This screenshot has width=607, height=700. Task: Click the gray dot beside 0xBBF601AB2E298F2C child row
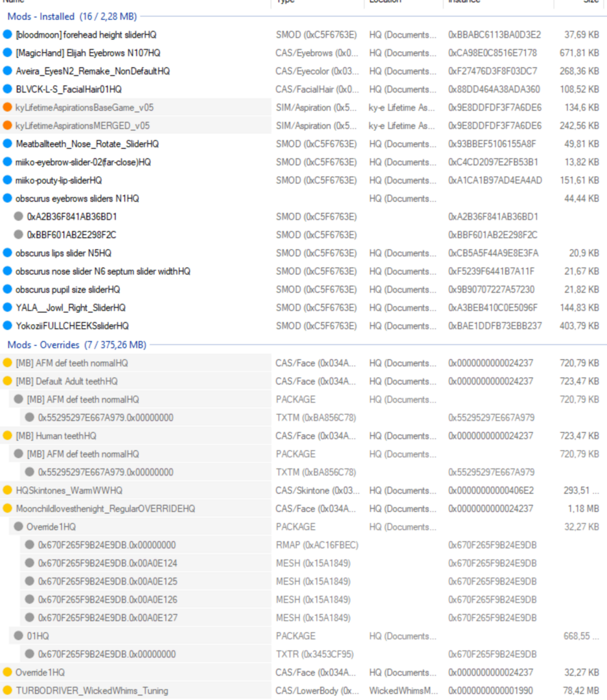pos(18,235)
